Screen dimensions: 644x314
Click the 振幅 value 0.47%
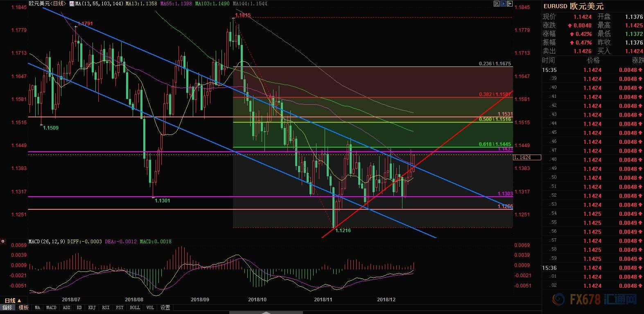coord(583,43)
